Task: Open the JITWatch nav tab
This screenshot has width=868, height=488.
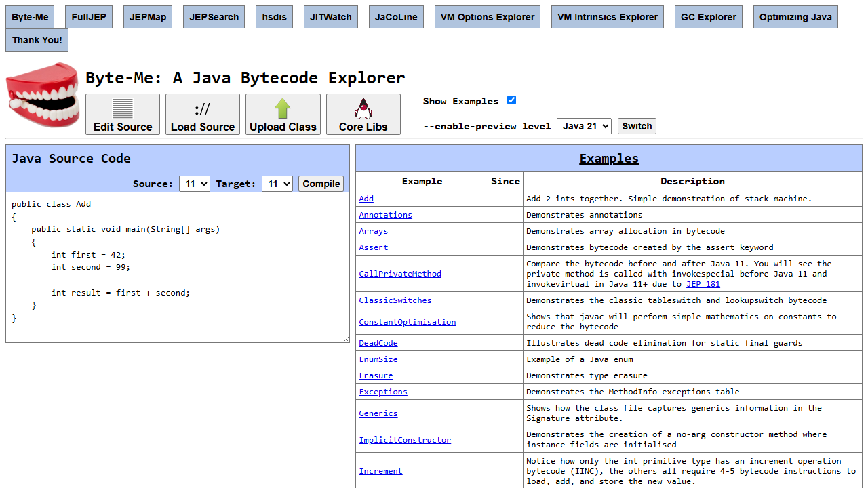Action: 331,17
